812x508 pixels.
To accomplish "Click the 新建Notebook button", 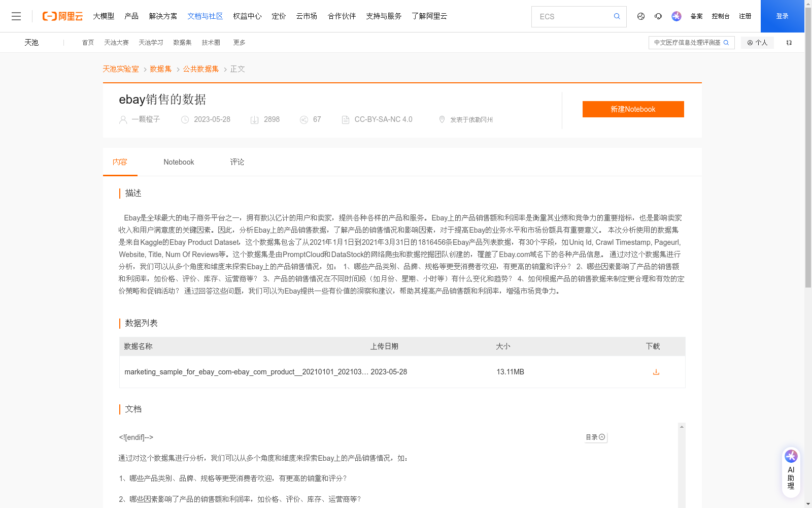I will click(633, 109).
